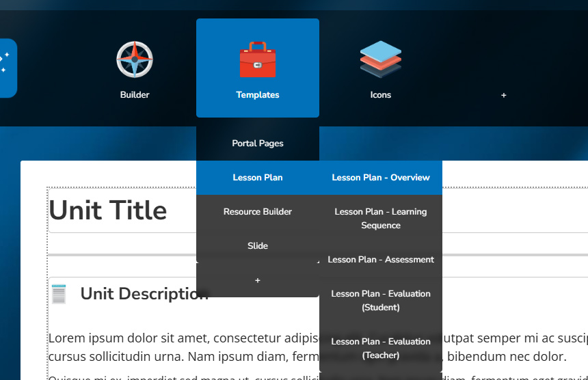Open the Portal Pages submenu
Screen dimensions: 588x380
(x=257, y=144)
